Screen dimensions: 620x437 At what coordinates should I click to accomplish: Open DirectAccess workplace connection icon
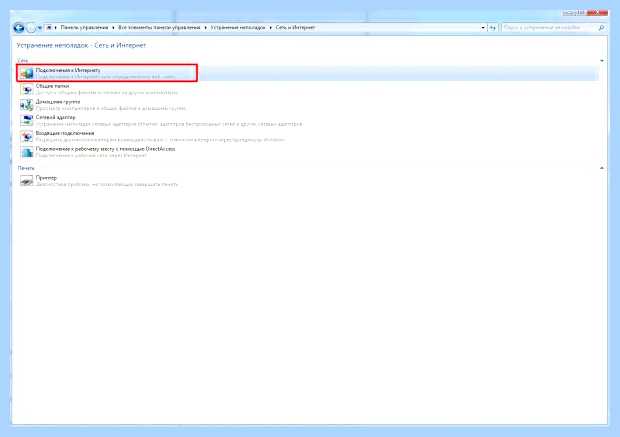coord(27,152)
